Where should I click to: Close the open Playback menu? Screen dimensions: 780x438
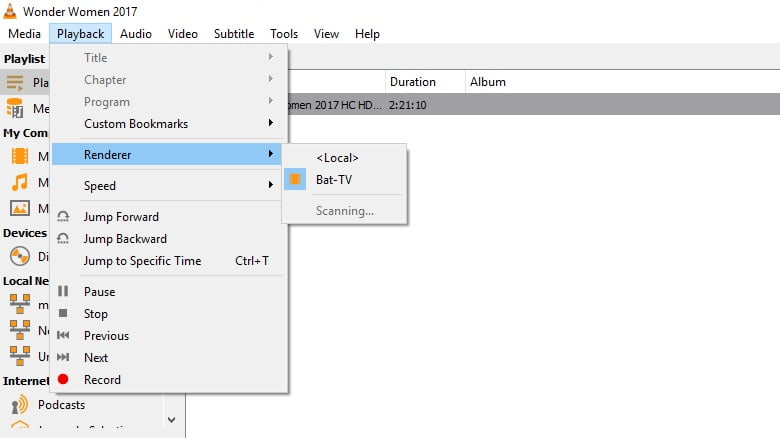point(81,34)
